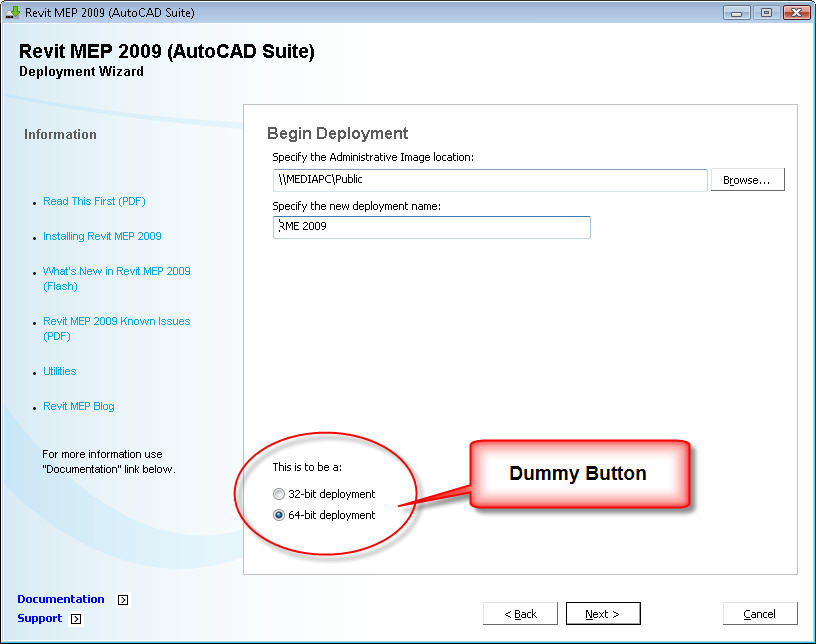Focus the Administrative Image location field
This screenshot has height=644, width=816.
(x=490, y=180)
